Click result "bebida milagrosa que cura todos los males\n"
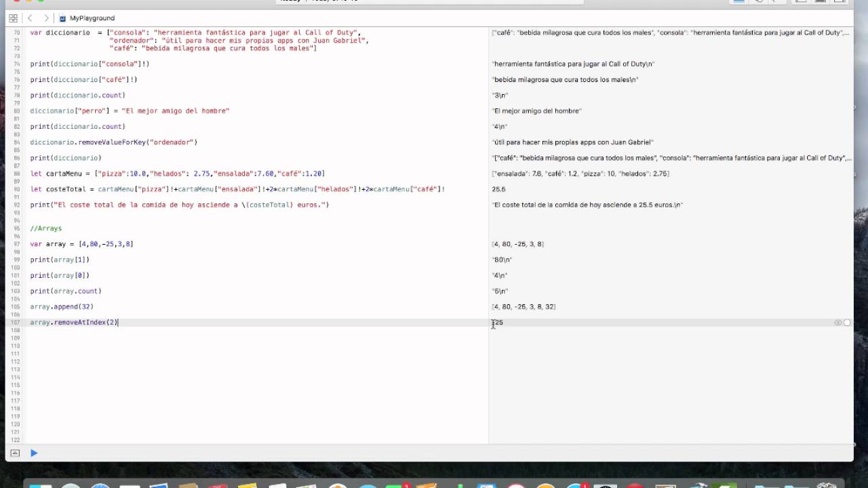The width and height of the screenshot is (868, 488). [x=565, y=79]
